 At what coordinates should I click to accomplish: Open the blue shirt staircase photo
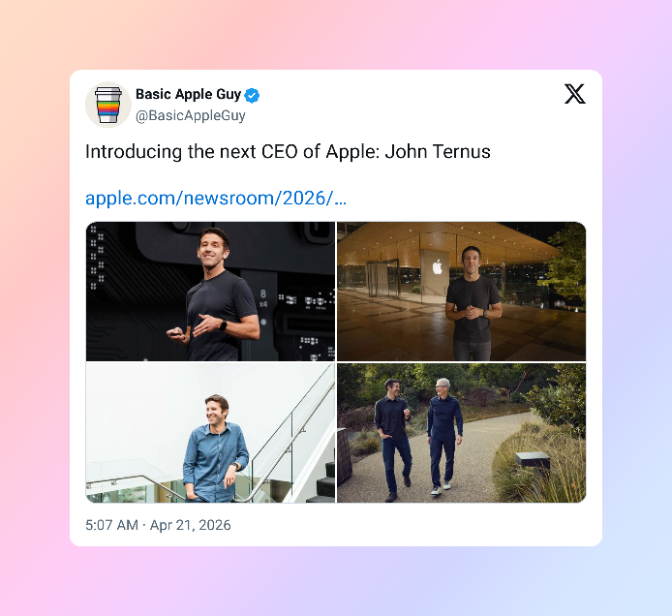coord(210,433)
